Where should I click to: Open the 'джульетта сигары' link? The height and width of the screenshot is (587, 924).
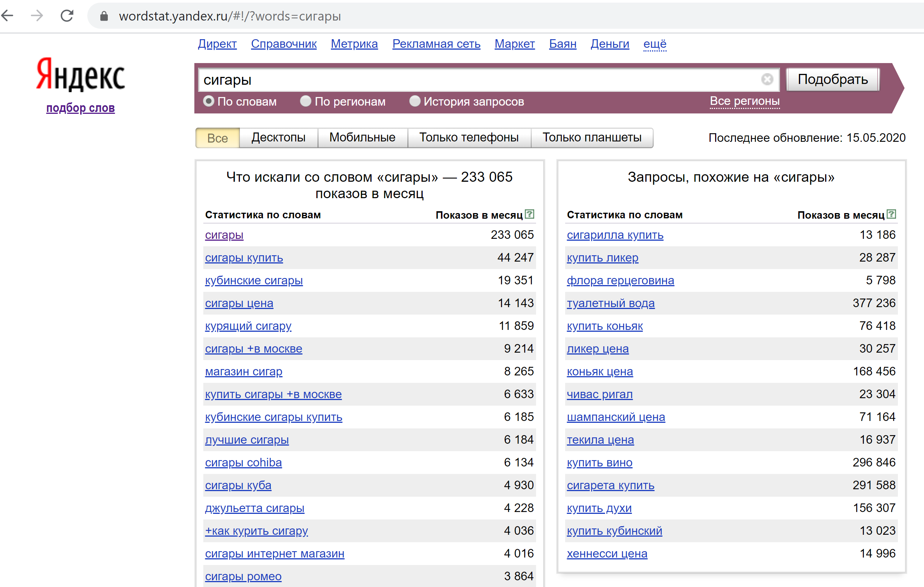pos(254,508)
